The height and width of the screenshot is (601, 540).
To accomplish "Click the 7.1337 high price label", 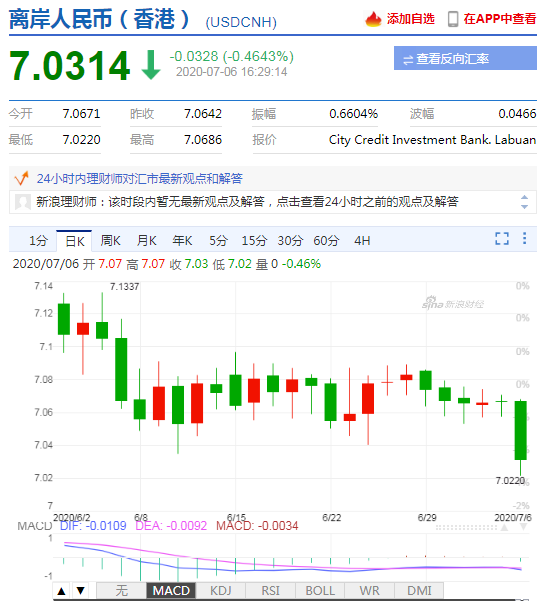I will click(x=125, y=287).
